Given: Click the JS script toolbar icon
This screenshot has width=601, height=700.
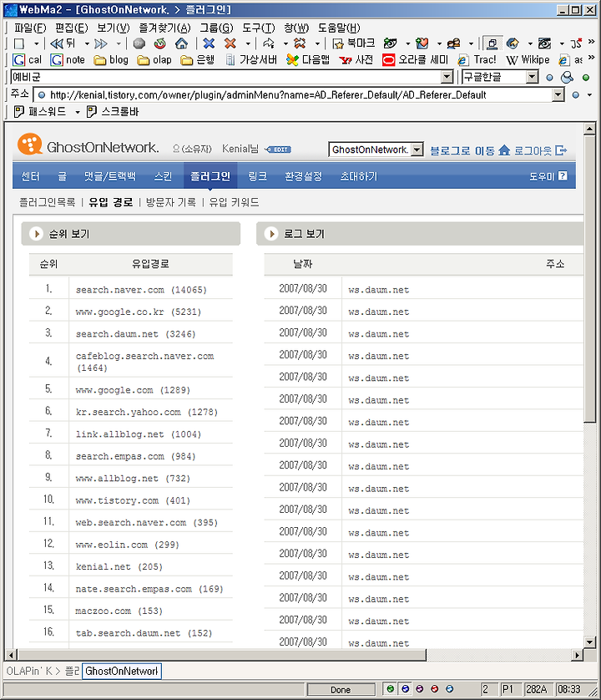Looking at the screenshot, I should pos(576,43).
